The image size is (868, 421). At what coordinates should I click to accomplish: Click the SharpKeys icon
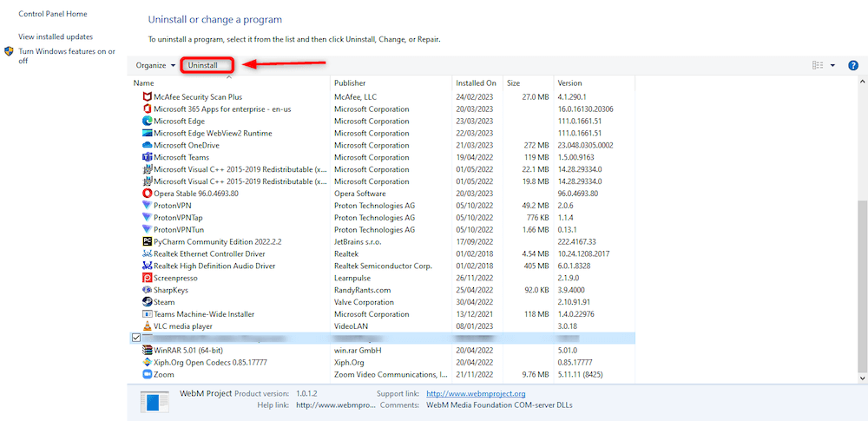[x=148, y=290]
